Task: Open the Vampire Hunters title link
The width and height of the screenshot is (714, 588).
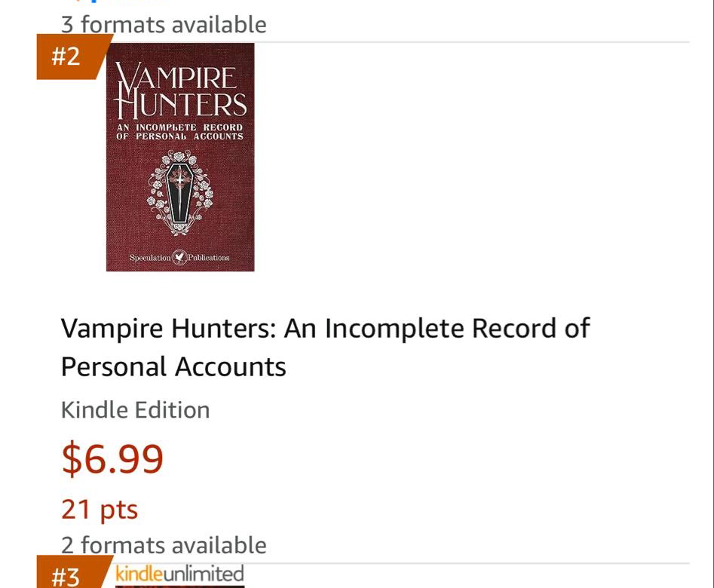Action: (x=324, y=329)
